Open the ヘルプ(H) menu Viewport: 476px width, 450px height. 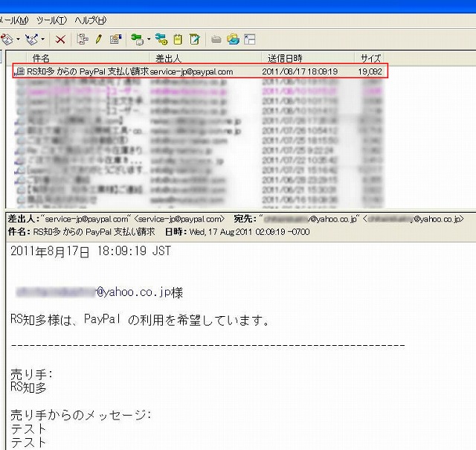90,20
